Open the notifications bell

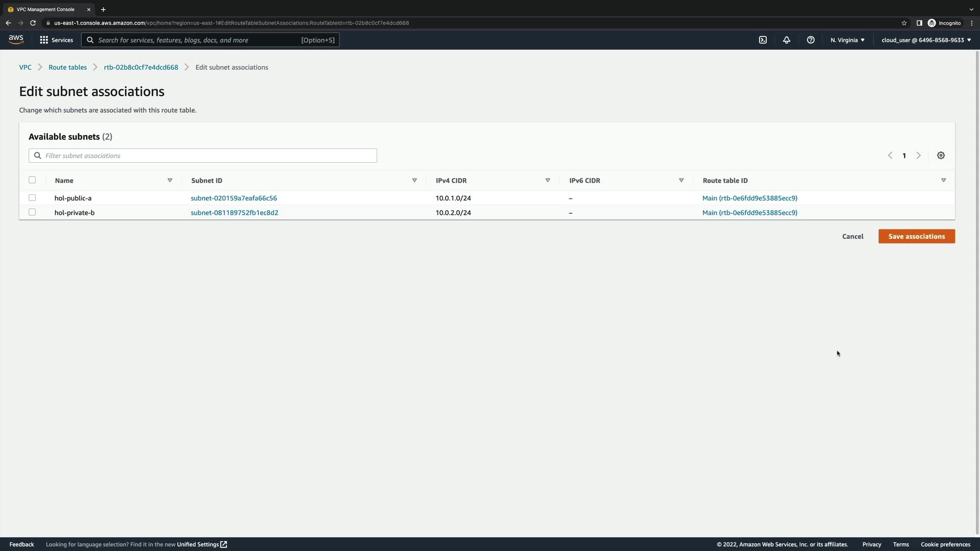(787, 40)
